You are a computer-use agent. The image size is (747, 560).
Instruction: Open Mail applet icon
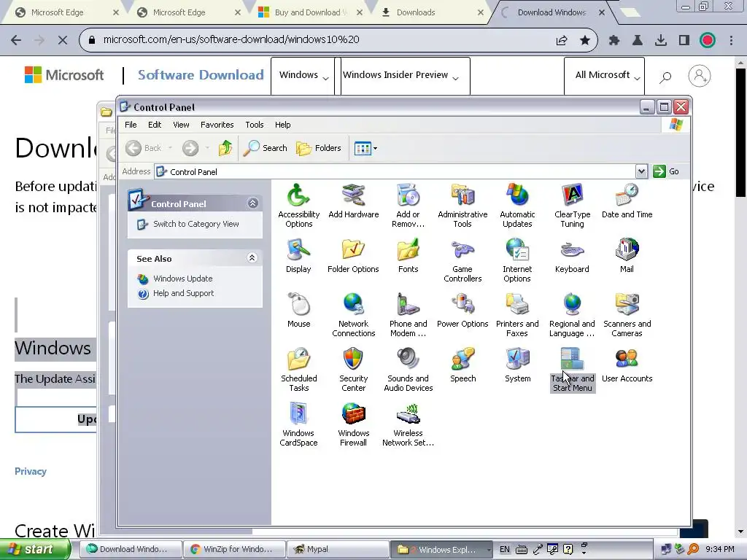click(x=627, y=256)
